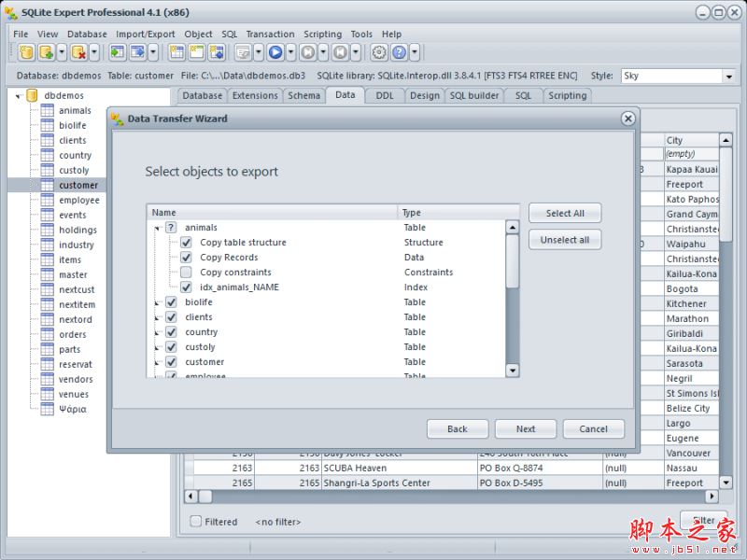The width and height of the screenshot is (747, 560).
Task: Click the table icon beside parts
Action: point(48,349)
